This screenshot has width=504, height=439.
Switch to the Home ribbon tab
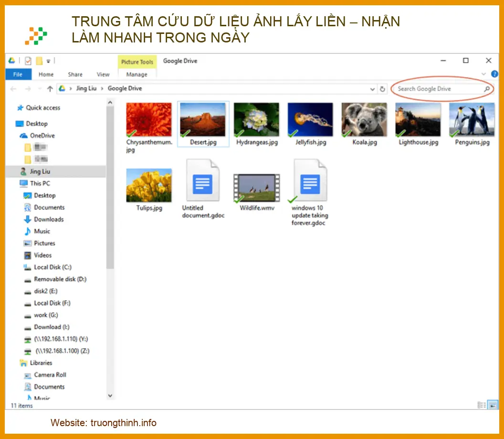(x=46, y=74)
